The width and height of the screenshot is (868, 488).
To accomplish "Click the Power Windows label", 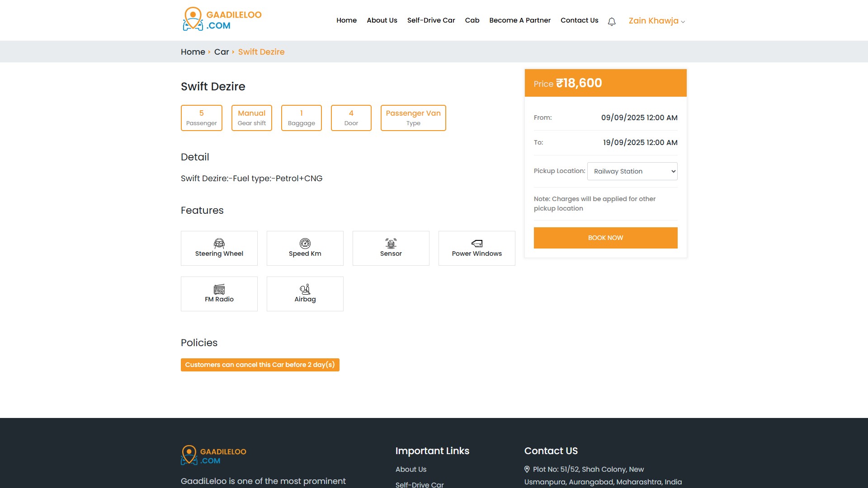I will tap(477, 253).
